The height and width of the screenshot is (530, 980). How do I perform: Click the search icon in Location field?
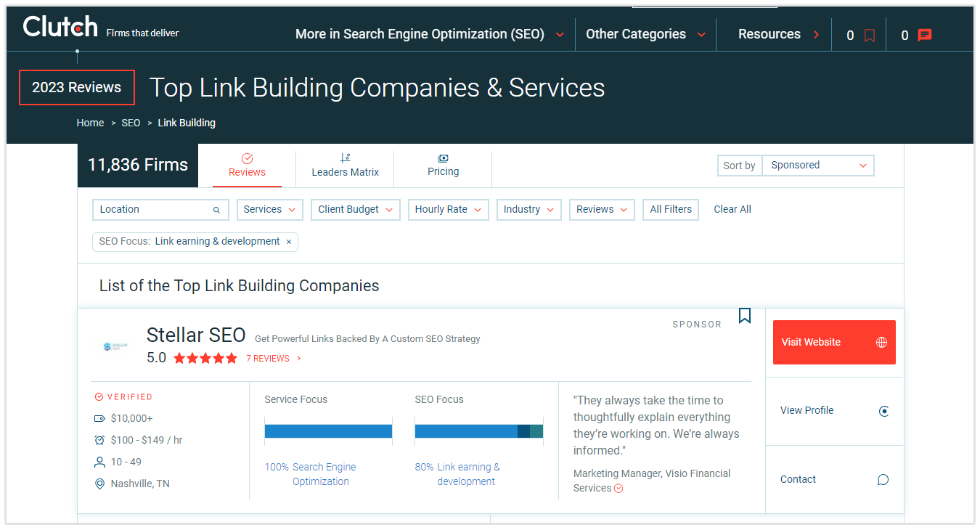216,210
